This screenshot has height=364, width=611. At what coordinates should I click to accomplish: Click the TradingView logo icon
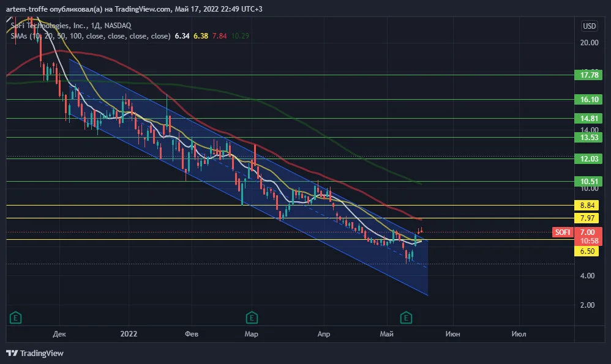12,353
